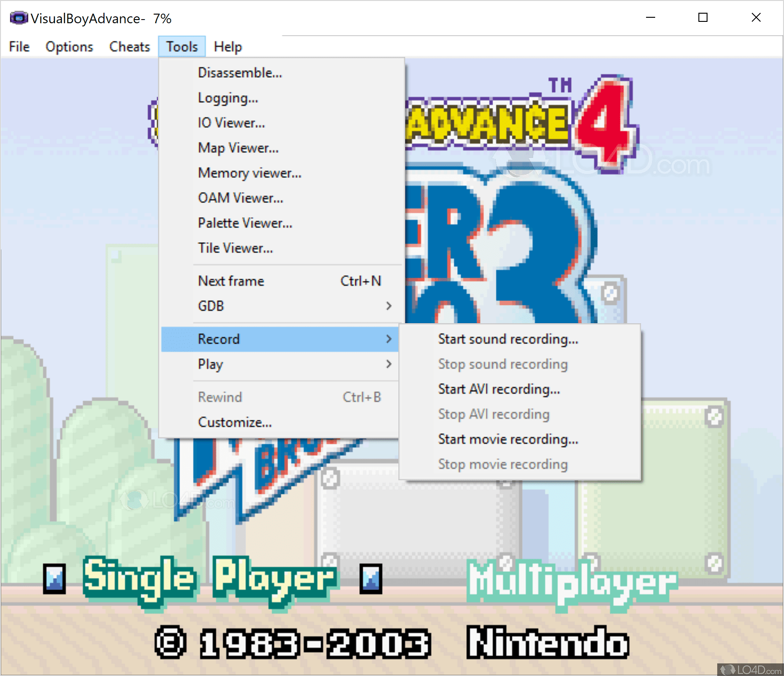This screenshot has height=676, width=784.
Task: Open the Memory viewer
Action: tap(249, 173)
